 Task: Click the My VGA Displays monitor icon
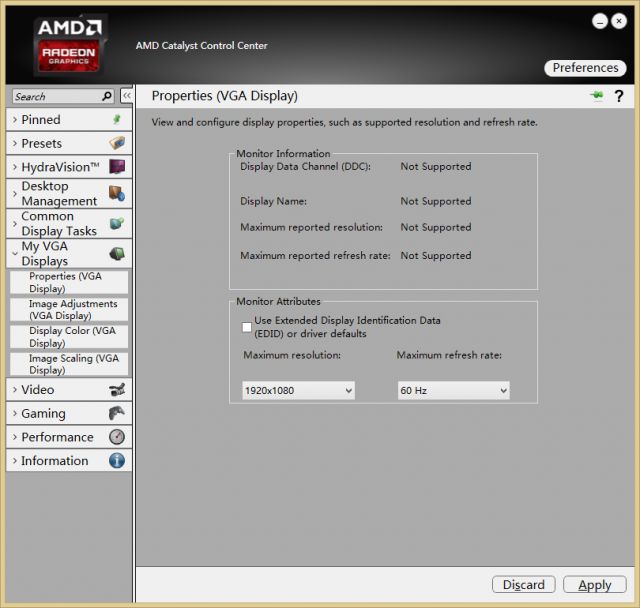pyautogui.click(x=117, y=253)
